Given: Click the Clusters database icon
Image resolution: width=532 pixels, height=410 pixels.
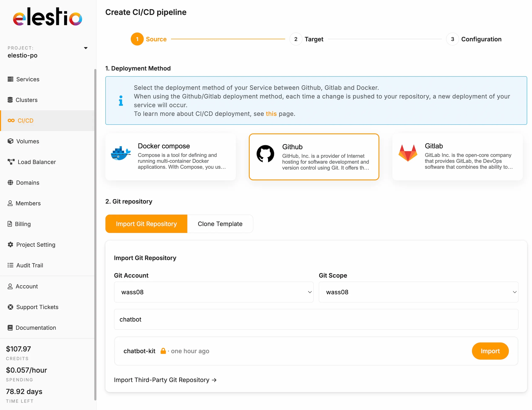Looking at the screenshot, I should [10, 100].
